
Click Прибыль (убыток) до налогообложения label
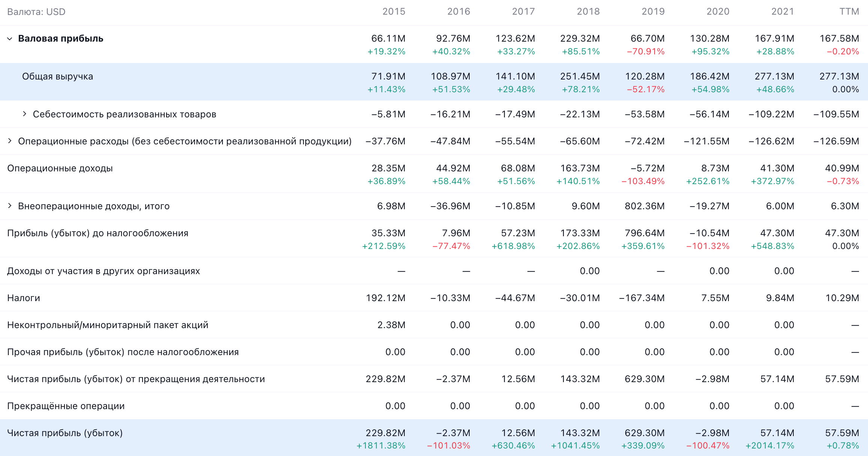coord(98,233)
